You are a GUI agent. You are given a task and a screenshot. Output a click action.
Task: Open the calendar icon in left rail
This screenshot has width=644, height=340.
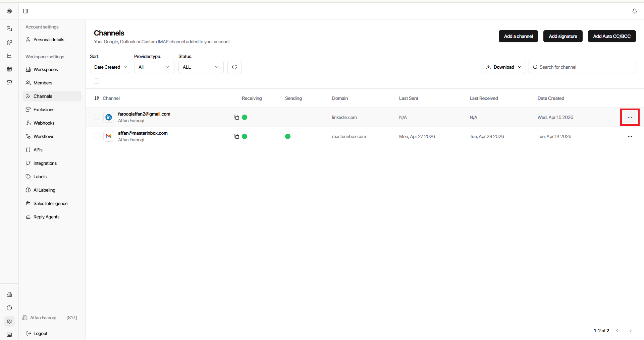(9, 69)
